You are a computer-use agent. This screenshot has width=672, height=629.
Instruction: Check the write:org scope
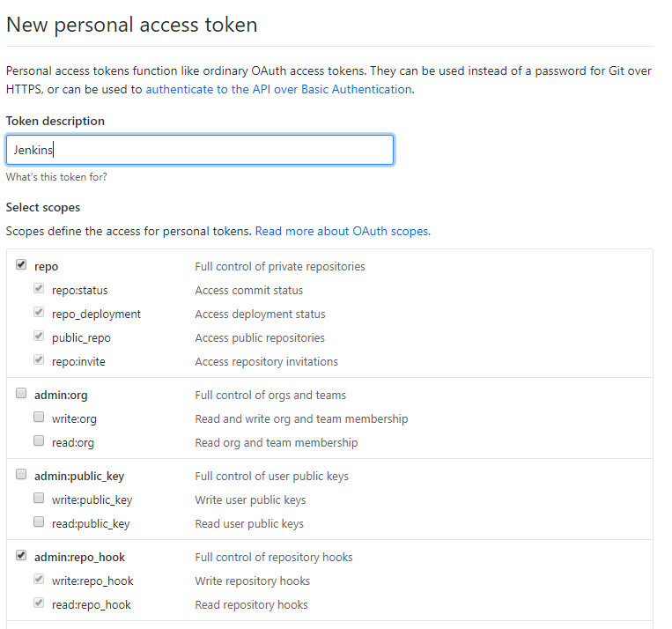[39, 418]
